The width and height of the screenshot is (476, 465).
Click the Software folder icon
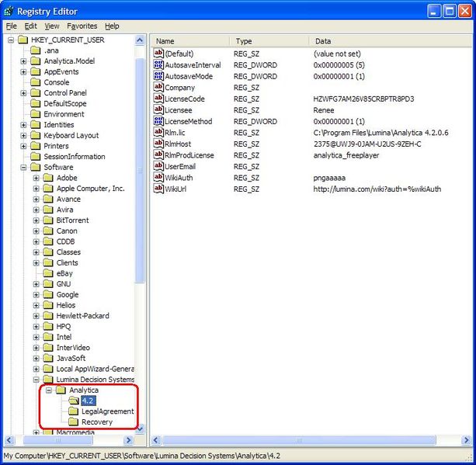(36, 167)
